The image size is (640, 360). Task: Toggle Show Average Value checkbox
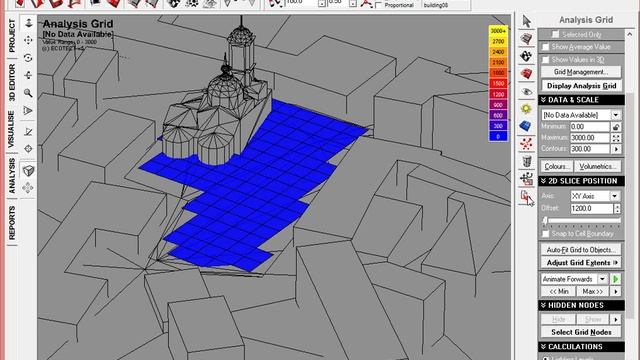click(546, 47)
